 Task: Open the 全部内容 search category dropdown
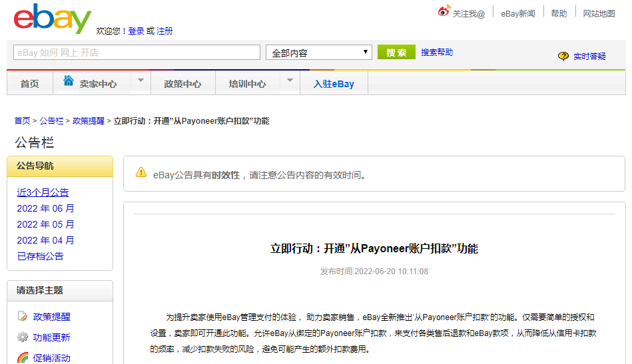319,53
